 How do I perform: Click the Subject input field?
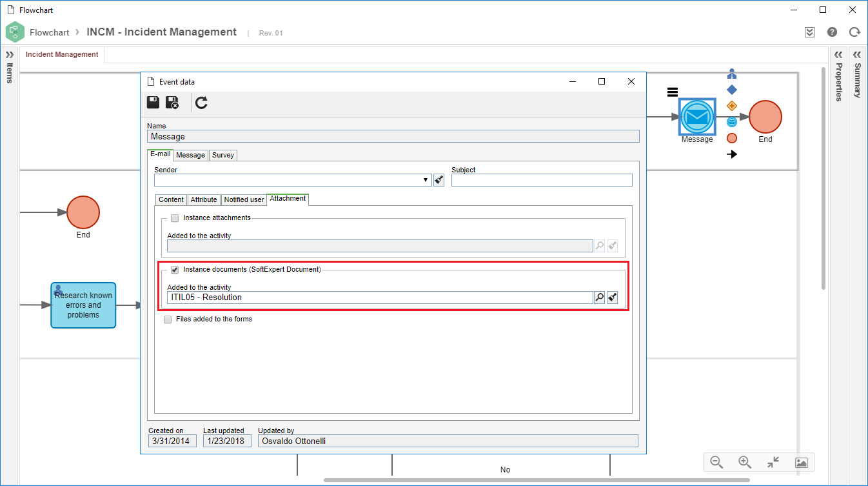pyautogui.click(x=542, y=180)
